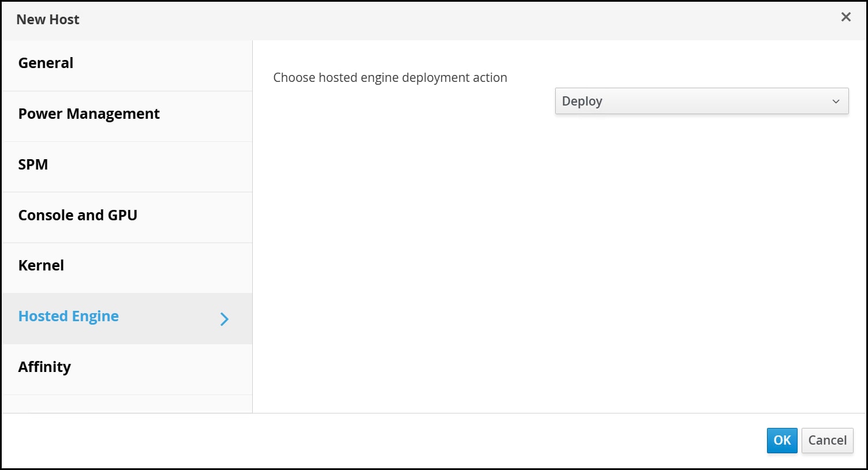Click the chevron arrow beside Hosted Engine
The height and width of the screenshot is (470, 868).
point(225,319)
